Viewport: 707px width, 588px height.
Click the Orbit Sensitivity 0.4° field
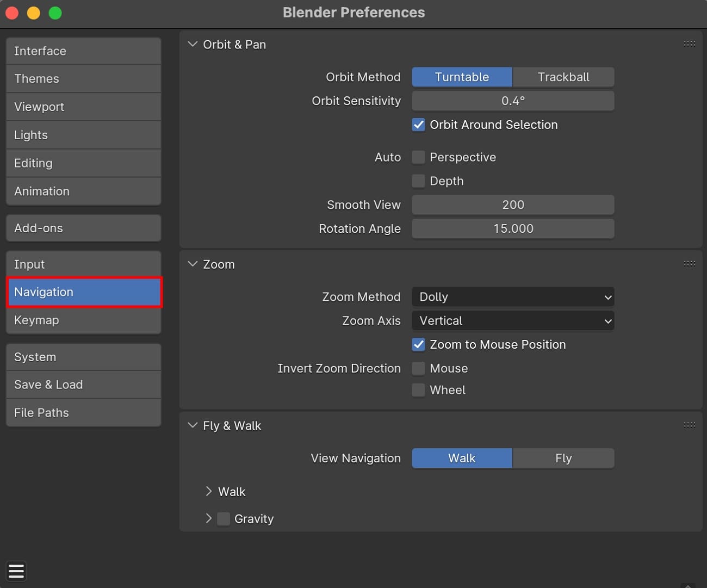pos(513,101)
